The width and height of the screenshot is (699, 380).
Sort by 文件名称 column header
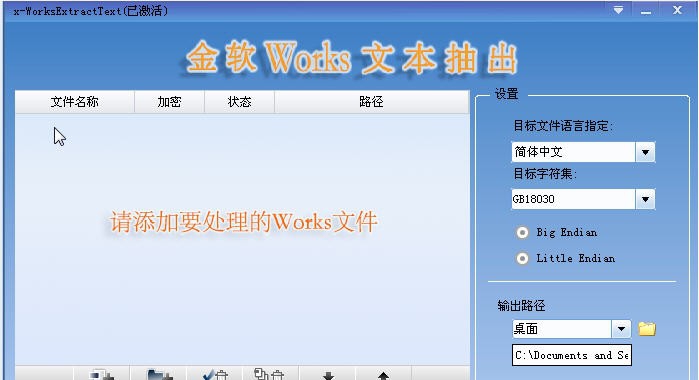point(74,102)
